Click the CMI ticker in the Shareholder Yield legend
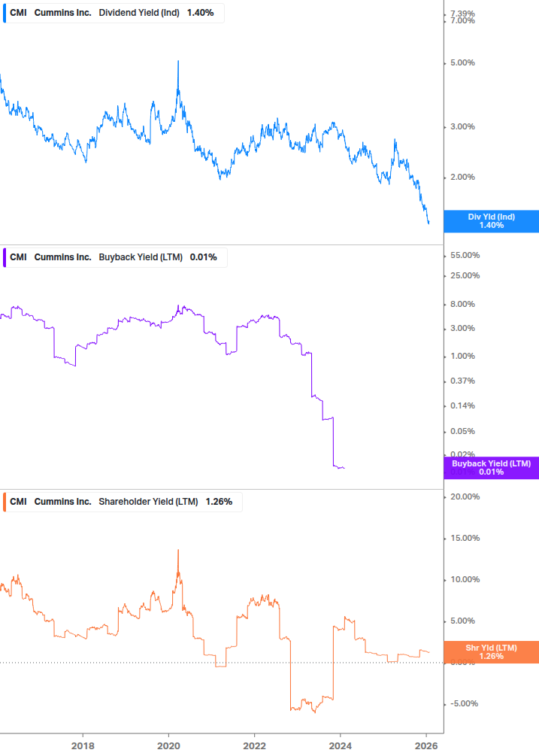This screenshot has height=756, width=539. (x=18, y=502)
